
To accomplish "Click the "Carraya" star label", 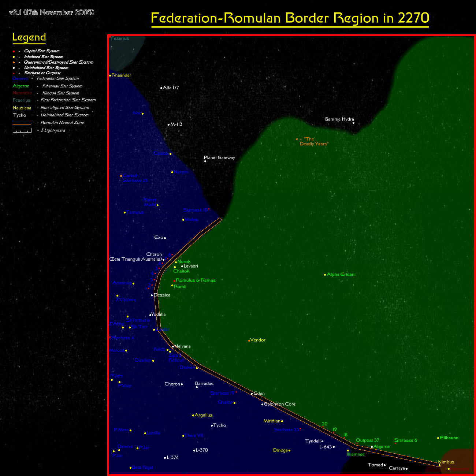I will [x=397, y=468].
